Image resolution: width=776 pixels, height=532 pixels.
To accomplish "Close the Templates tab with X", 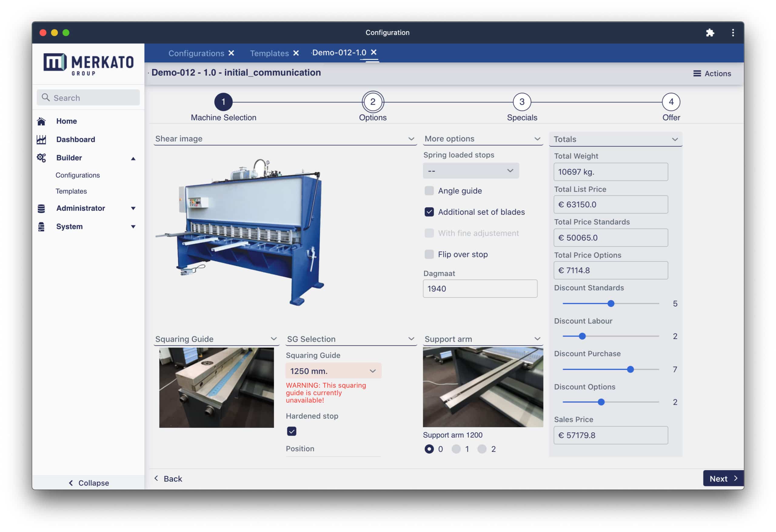I will click(x=296, y=53).
